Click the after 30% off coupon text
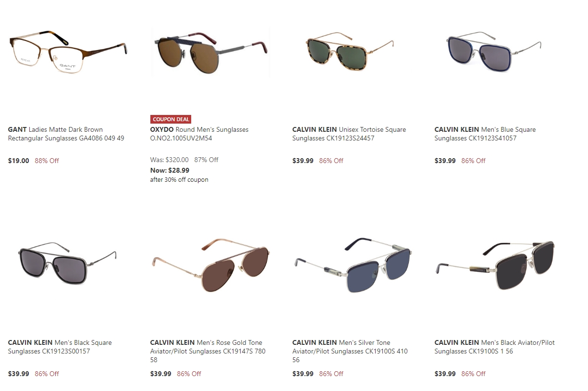 click(179, 179)
